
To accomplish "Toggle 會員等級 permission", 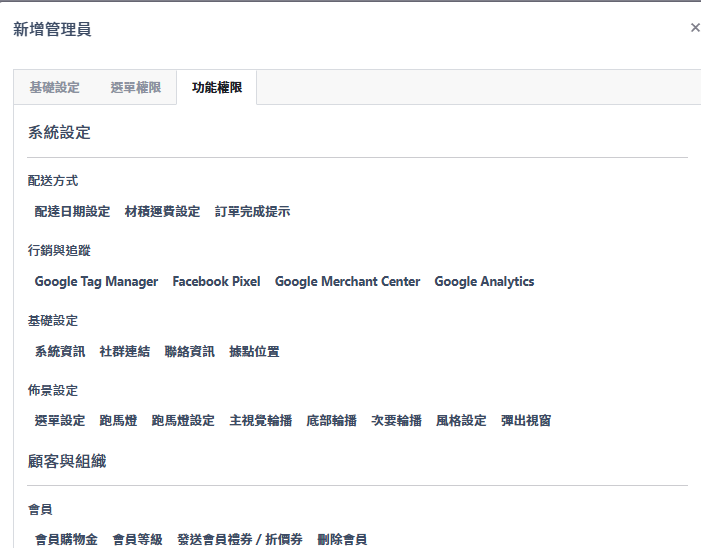I will pos(138,540).
